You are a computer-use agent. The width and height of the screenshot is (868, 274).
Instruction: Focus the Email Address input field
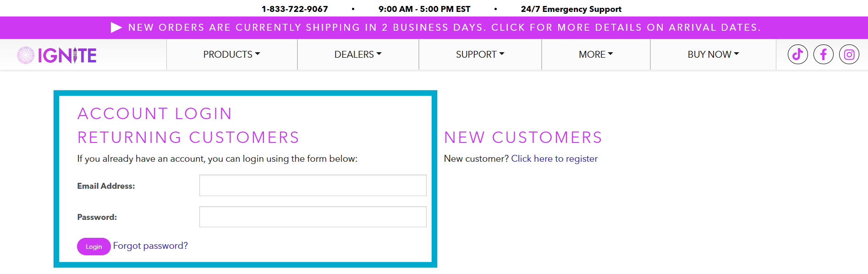[313, 186]
